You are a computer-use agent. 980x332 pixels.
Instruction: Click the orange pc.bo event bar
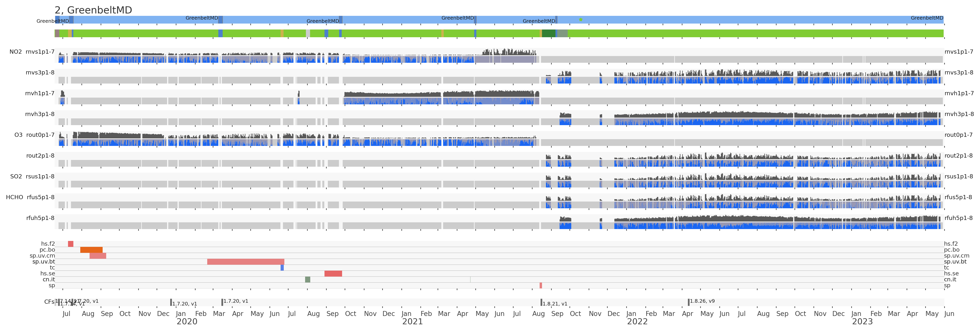pyautogui.click(x=91, y=250)
